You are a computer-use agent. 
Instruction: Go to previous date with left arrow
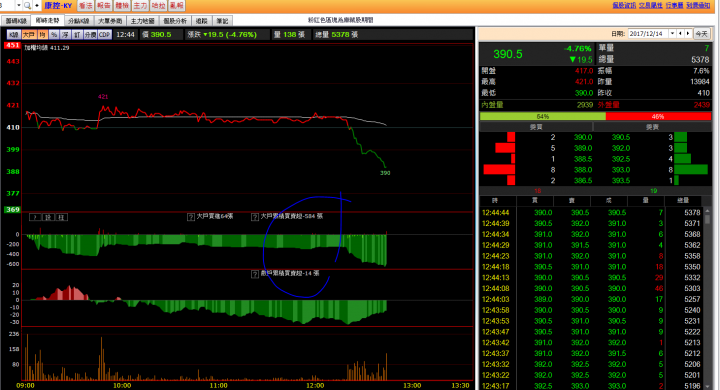point(681,34)
